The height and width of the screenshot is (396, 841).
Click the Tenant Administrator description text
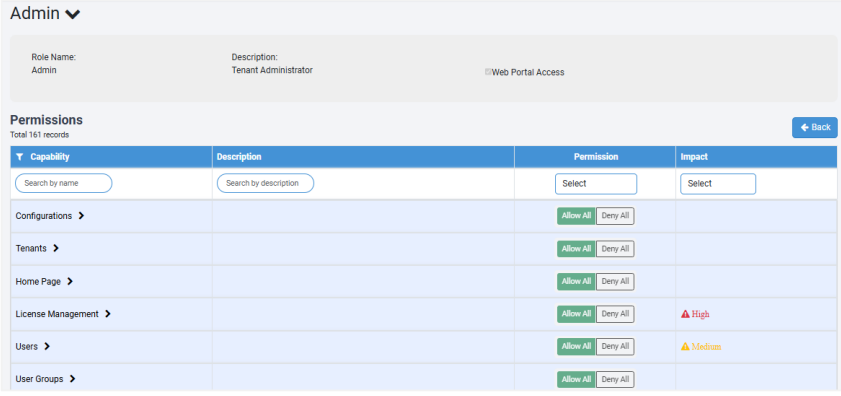click(x=272, y=70)
